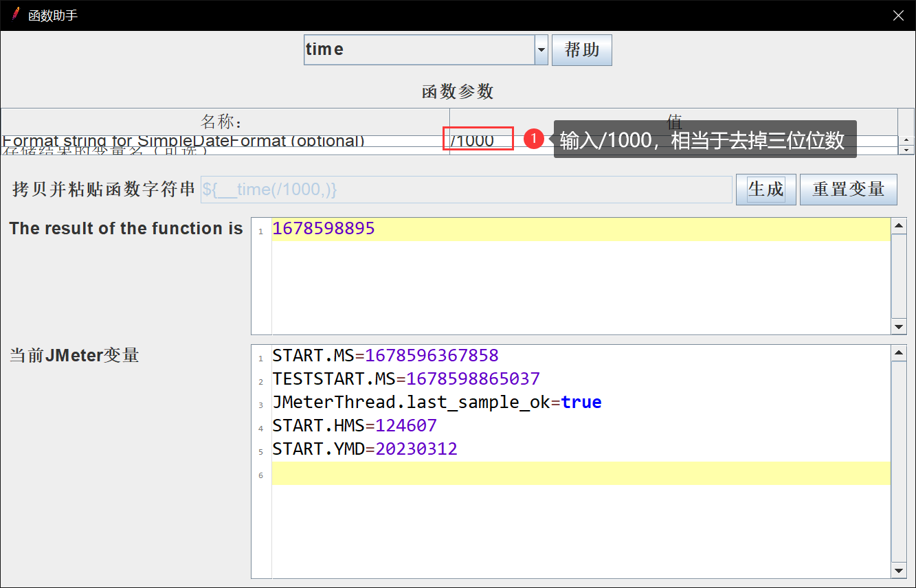Click the time function combo box field
Screen dimensions: 916x588
pyautogui.click(x=419, y=50)
